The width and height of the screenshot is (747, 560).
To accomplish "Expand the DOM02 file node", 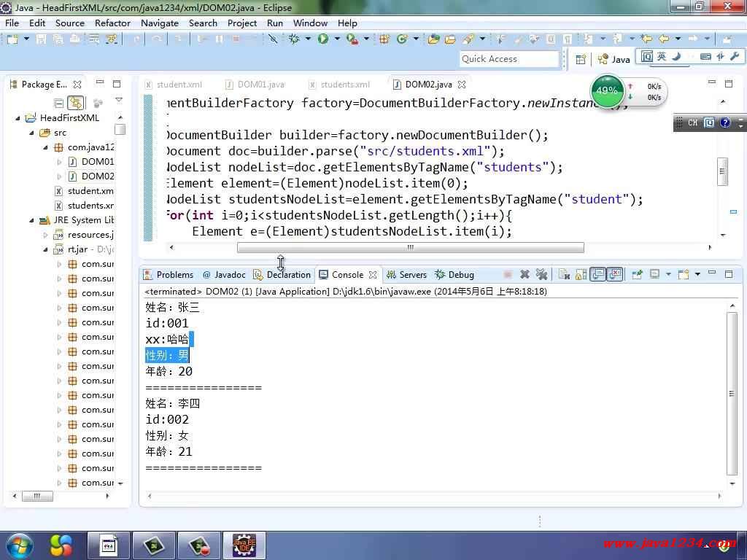I will coord(59,176).
